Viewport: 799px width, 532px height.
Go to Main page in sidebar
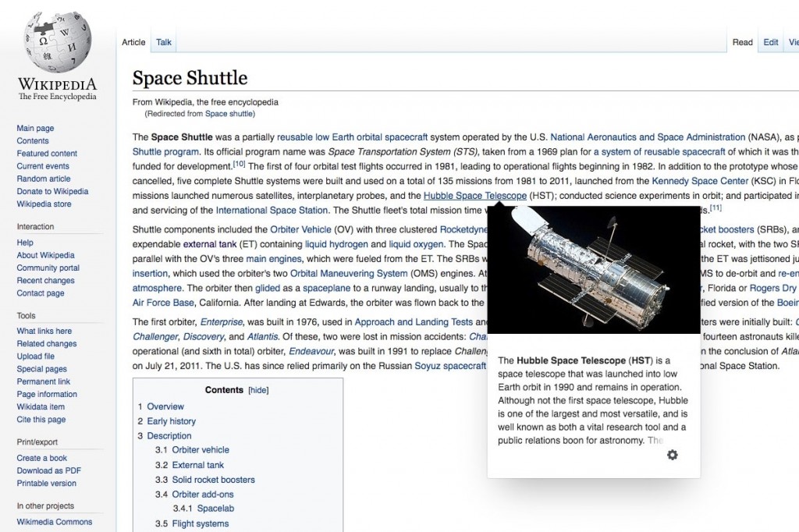click(x=35, y=129)
